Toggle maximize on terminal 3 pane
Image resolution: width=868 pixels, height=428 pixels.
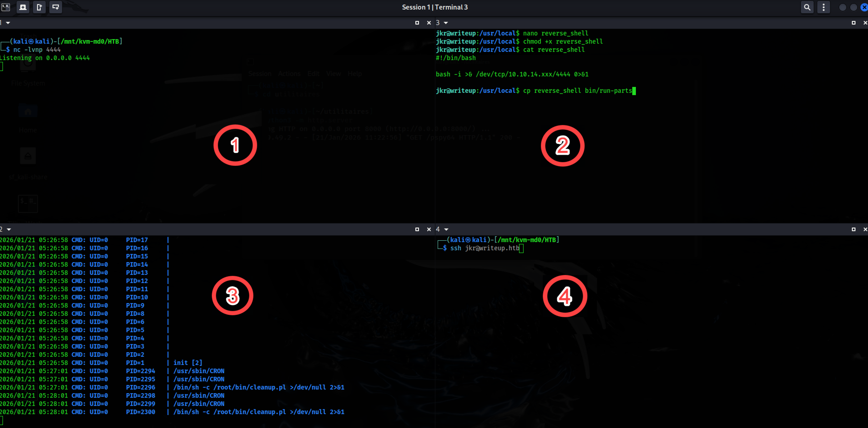(853, 23)
